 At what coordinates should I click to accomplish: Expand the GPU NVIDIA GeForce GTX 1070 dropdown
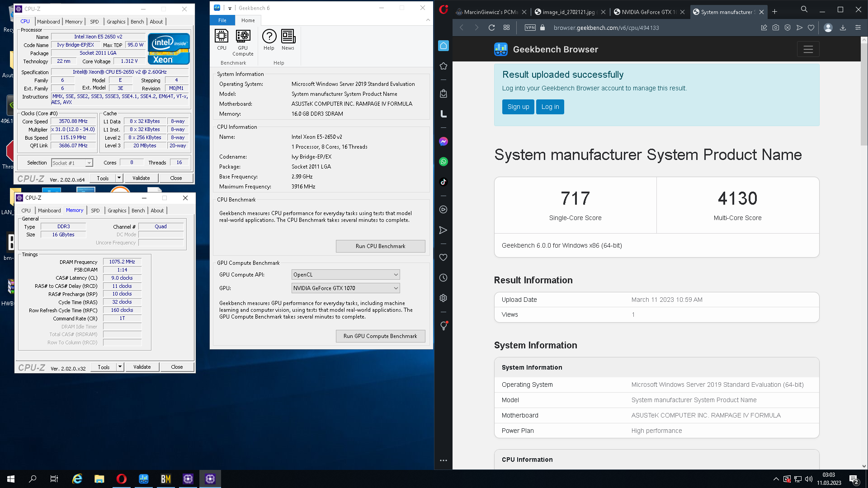[345, 288]
